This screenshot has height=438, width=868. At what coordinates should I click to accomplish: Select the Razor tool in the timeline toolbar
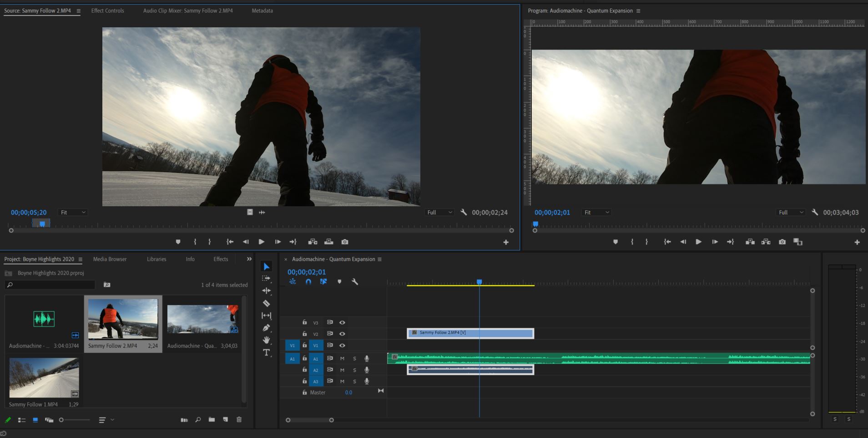click(x=267, y=303)
